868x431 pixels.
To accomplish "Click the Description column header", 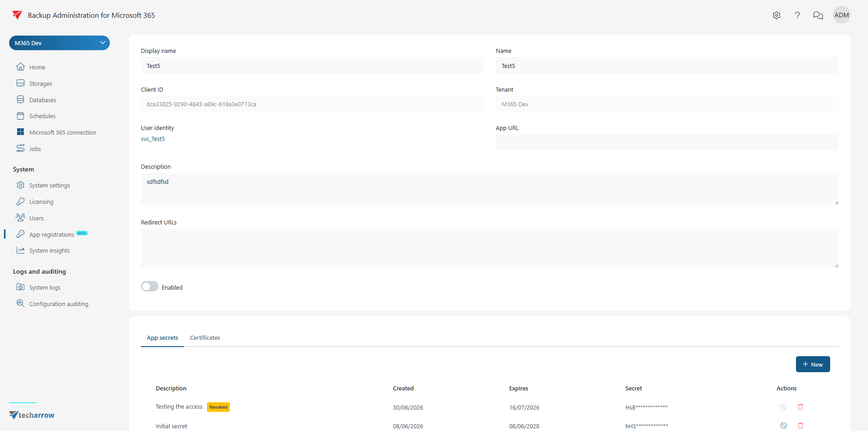I will (x=171, y=389).
